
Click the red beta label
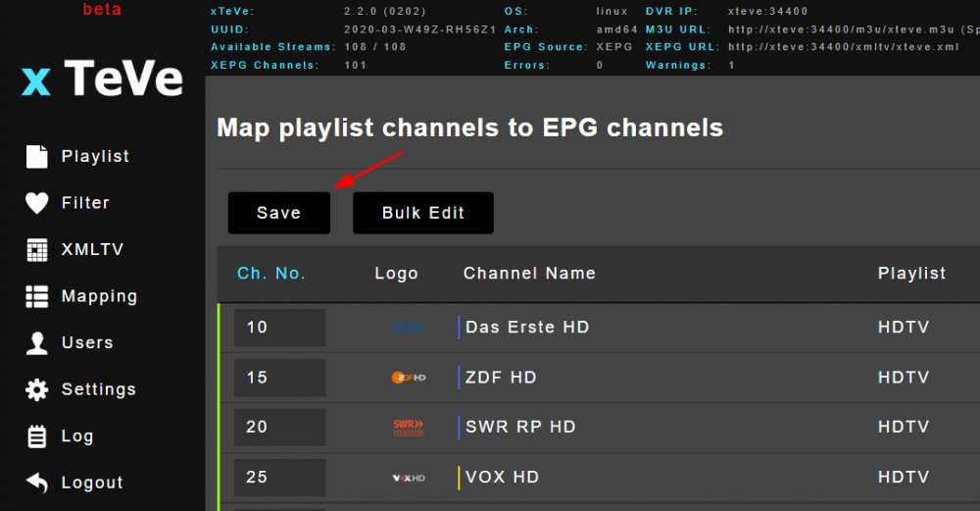tap(102, 10)
